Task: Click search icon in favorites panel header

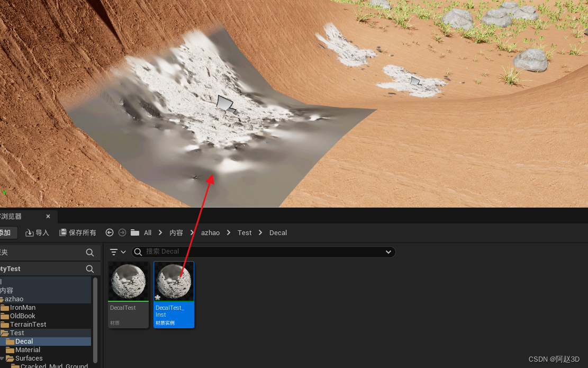Action: (x=90, y=253)
